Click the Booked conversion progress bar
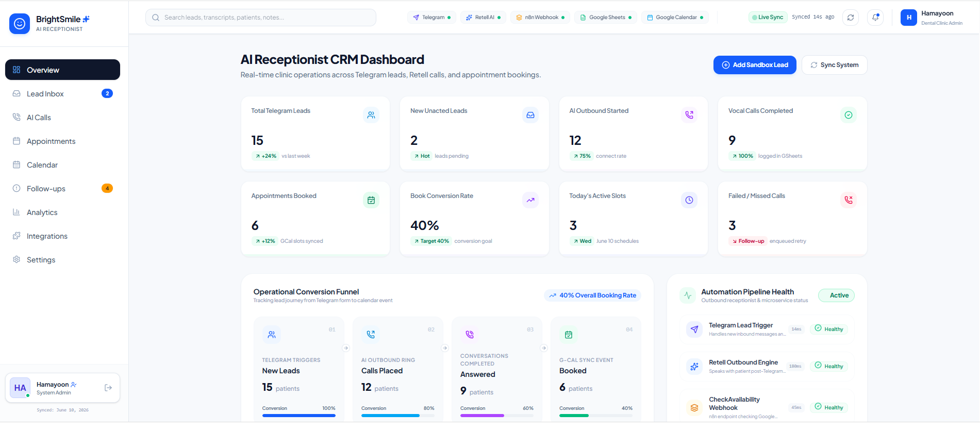Screen dimensions: 980x430 point(596,416)
